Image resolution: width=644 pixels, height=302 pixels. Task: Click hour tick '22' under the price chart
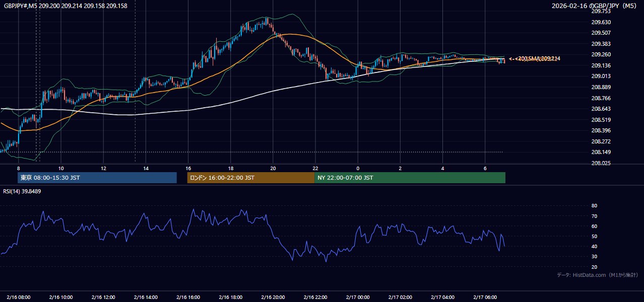315,168
